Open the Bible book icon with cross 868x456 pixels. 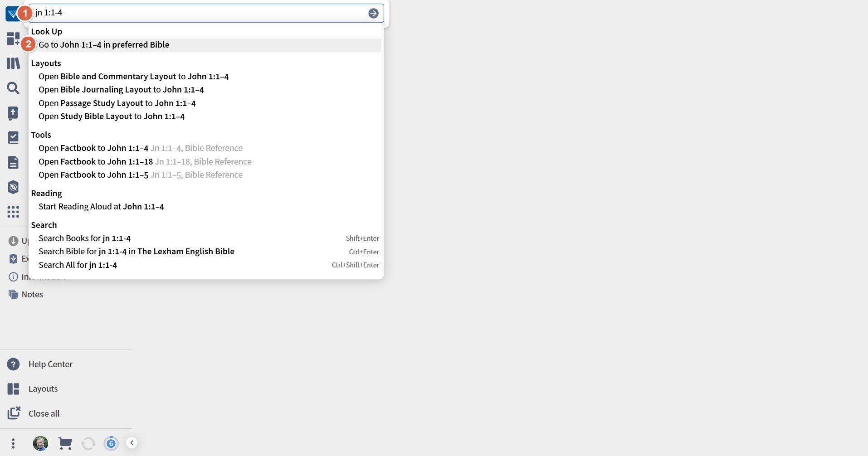coord(13,113)
